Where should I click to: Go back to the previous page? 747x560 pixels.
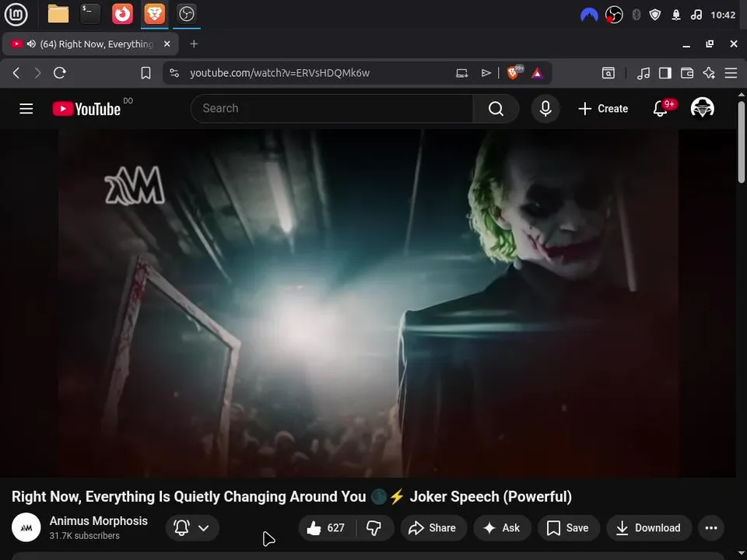16,73
